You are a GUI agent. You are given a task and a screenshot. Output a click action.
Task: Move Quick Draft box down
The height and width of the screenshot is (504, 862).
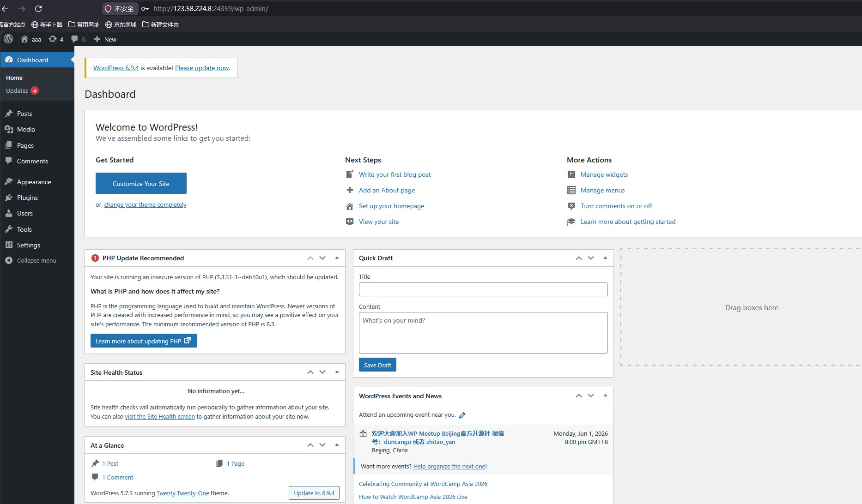point(591,258)
